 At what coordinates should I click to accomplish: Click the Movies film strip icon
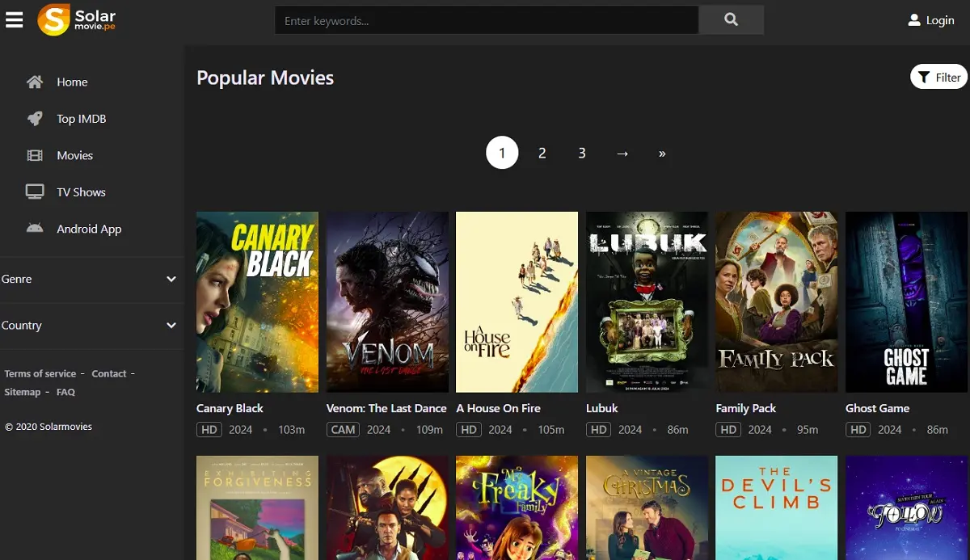click(x=35, y=155)
